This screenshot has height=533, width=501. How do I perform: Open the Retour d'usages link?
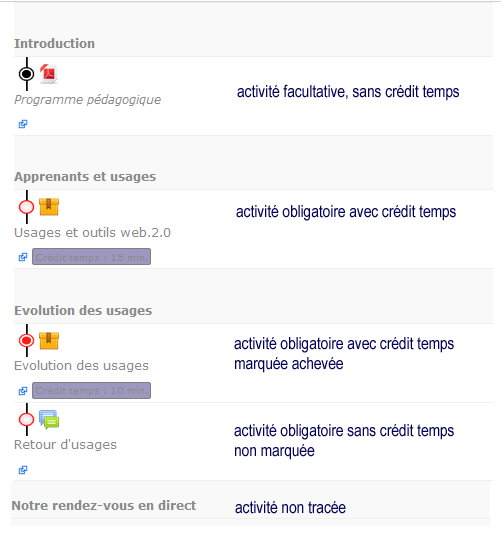coord(65,445)
